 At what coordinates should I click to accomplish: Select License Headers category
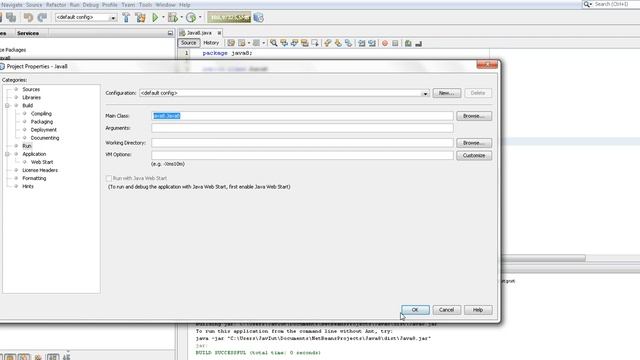tap(40, 170)
